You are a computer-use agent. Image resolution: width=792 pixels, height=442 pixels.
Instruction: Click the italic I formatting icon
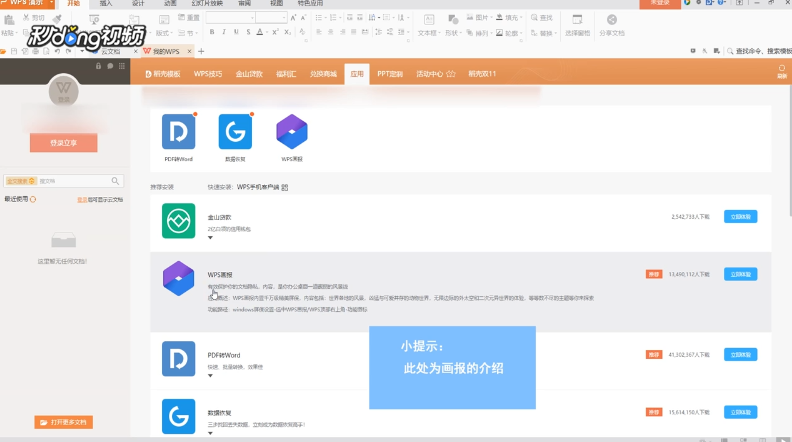(224, 32)
